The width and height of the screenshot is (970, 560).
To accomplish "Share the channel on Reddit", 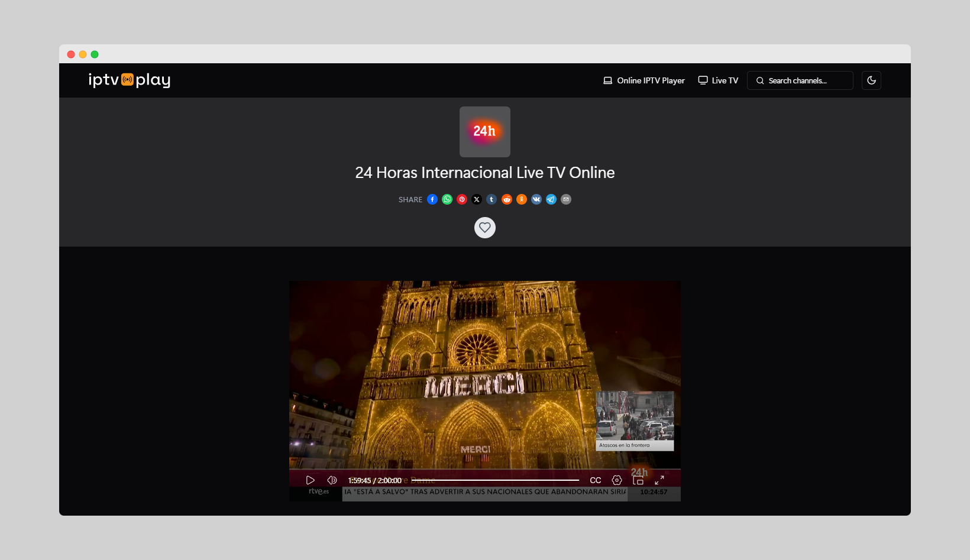I will pos(506,199).
